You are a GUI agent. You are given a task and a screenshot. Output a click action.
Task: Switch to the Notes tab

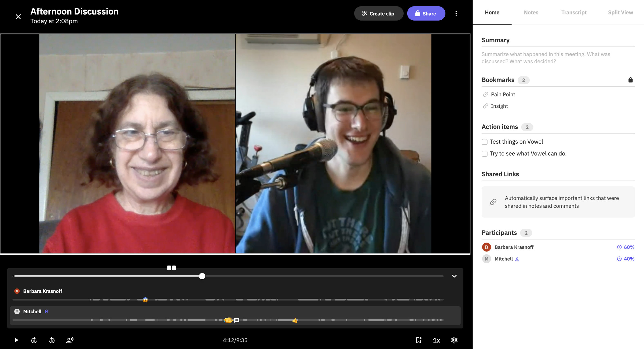coord(531,12)
